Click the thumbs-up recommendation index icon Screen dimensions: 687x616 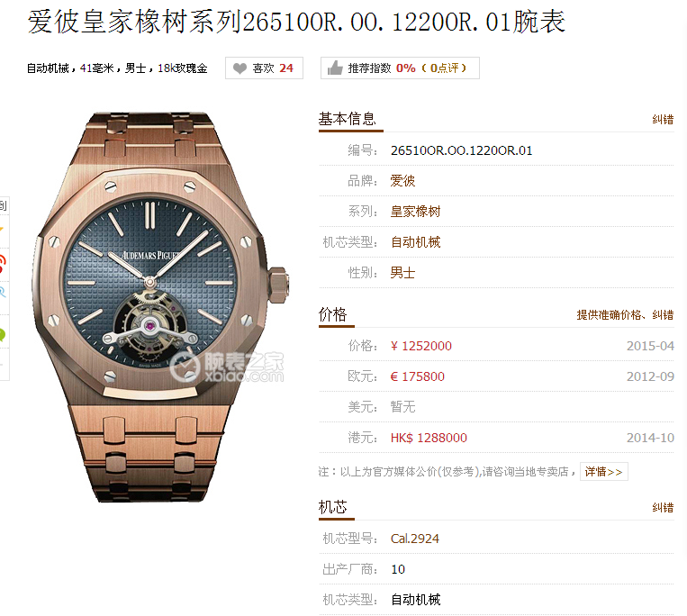[x=335, y=68]
